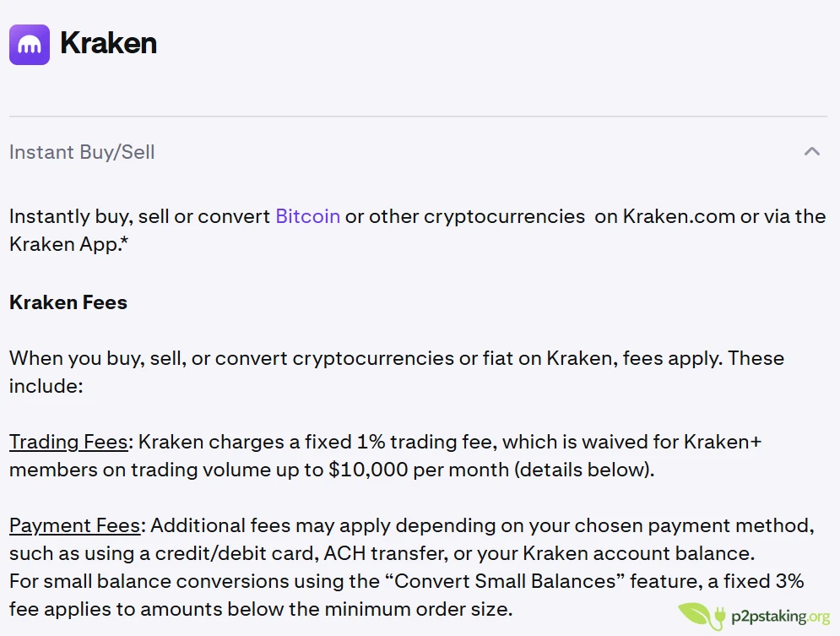Click the plug graphic in the p2pstaking logo
The height and width of the screenshot is (636, 840).
tap(718, 614)
